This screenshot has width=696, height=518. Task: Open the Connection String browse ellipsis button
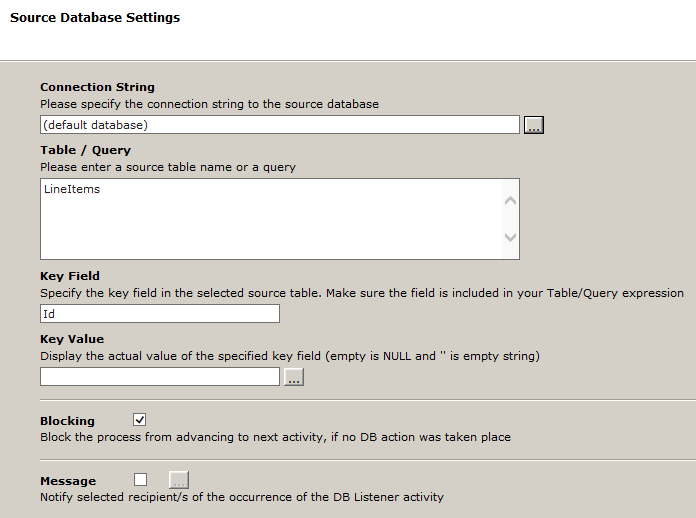tap(534, 125)
